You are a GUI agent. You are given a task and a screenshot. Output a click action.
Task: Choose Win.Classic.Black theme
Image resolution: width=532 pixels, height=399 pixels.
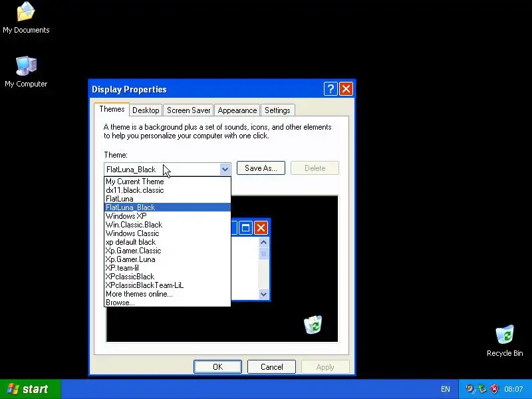tap(168, 225)
